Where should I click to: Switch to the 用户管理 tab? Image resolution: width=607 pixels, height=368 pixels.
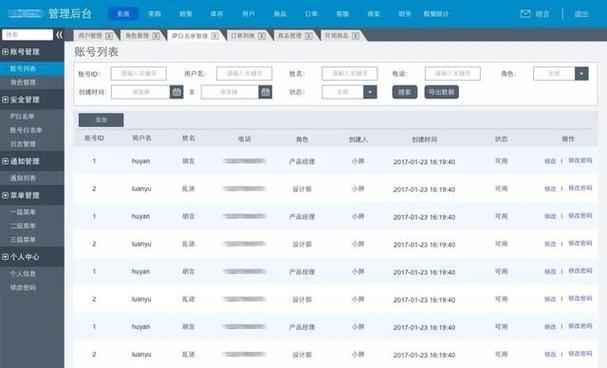click(90, 36)
